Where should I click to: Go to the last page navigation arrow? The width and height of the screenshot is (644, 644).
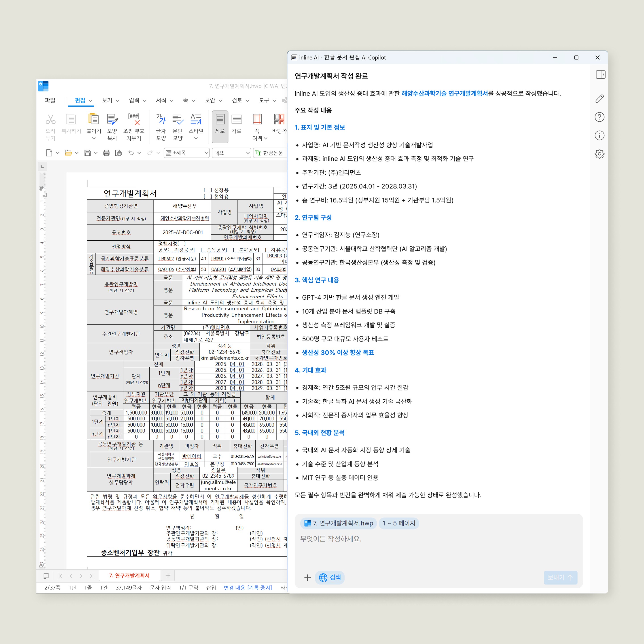[x=92, y=576]
